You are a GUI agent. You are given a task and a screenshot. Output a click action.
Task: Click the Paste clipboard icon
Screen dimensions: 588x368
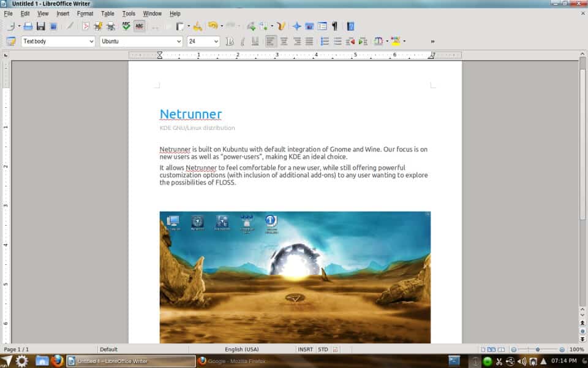(180, 26)
